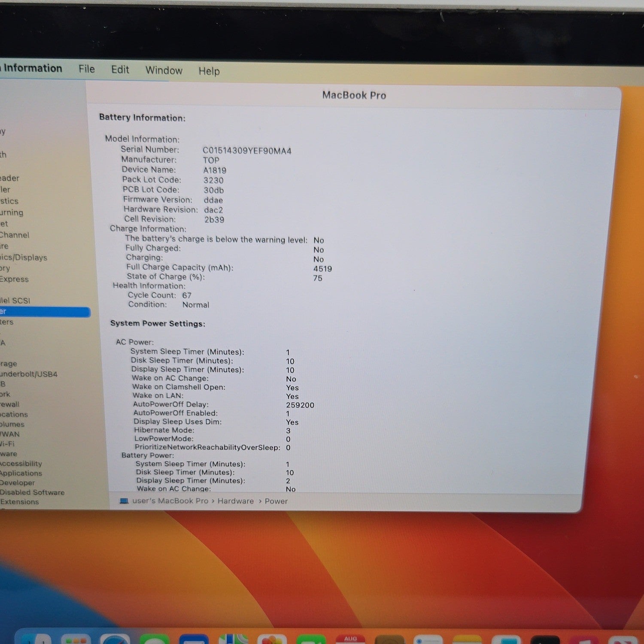Click the Fully Charged value No

pyautogui.click(x=319, y=250)
